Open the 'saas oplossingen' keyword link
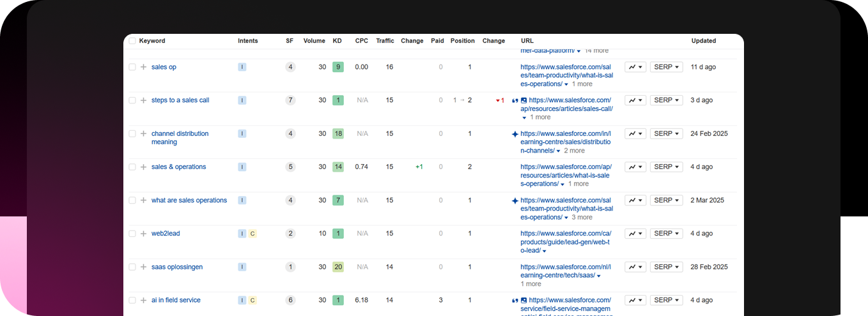Screen dimensions: 868x316 [x=177, y=267]
